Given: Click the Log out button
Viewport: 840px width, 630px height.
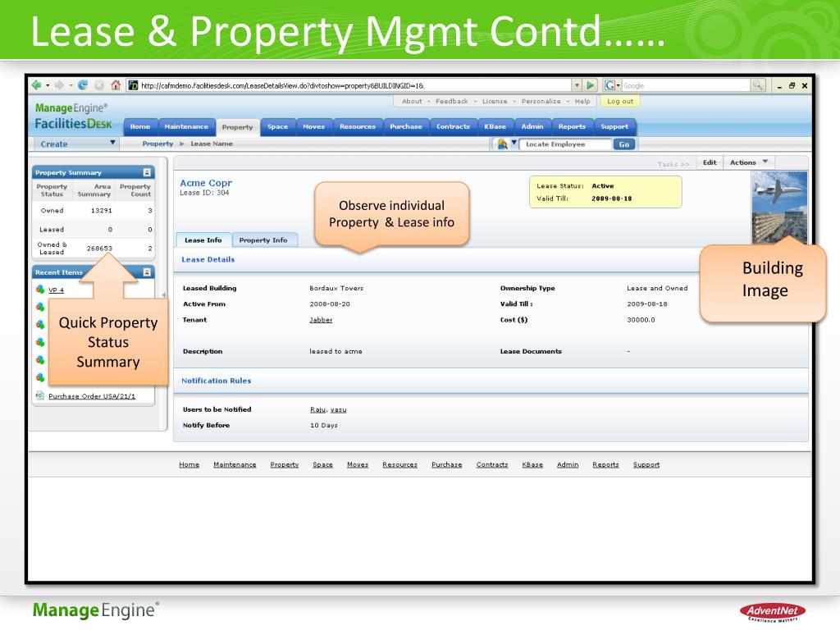Looking at the screenshot, I should 620,101.
